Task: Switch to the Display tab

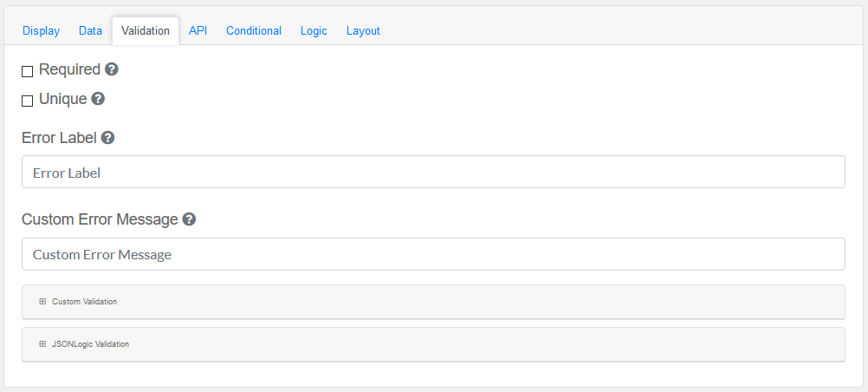Action: (x=41, y=30)
